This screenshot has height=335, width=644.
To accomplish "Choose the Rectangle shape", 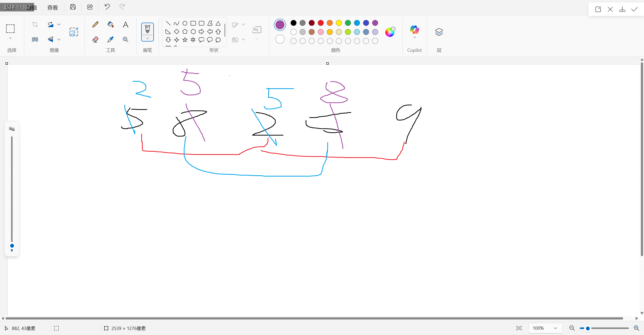I will pos(193,23).
